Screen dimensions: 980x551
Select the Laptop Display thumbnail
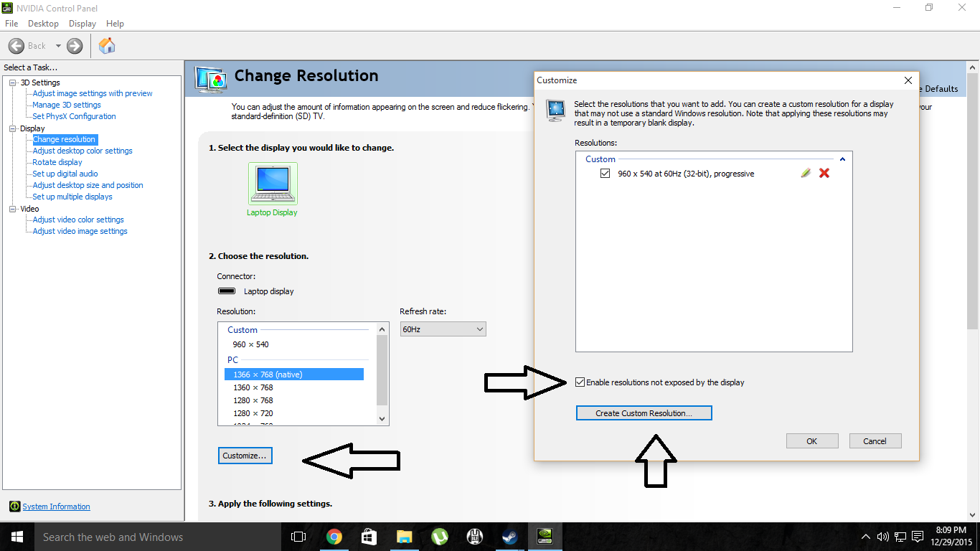(x=273, y=184)
